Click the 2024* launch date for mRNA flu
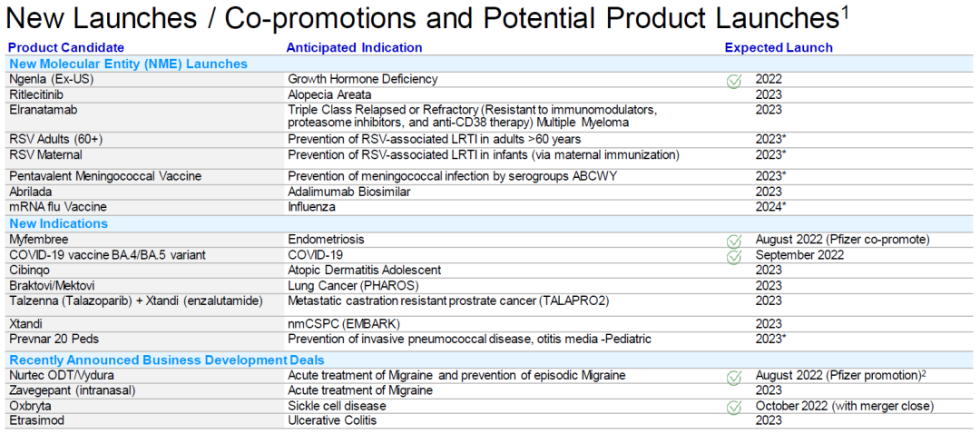Viewport: 980px width, 434px height. [770, 207]
